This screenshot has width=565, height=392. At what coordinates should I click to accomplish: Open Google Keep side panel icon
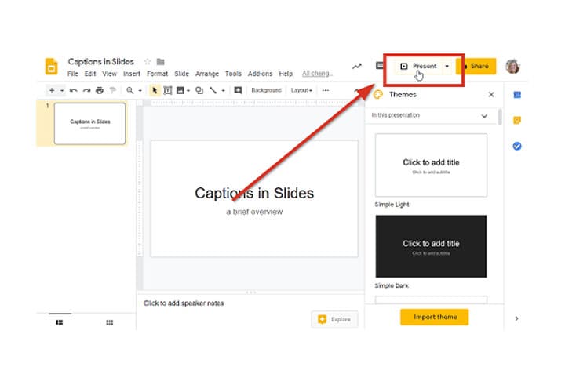pyautogui.click(x=517, y=120)
